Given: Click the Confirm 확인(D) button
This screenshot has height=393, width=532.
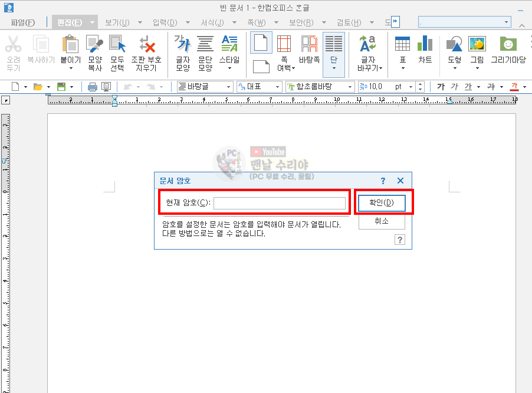Looking at the screenshot, I should (x=382, y=203).
